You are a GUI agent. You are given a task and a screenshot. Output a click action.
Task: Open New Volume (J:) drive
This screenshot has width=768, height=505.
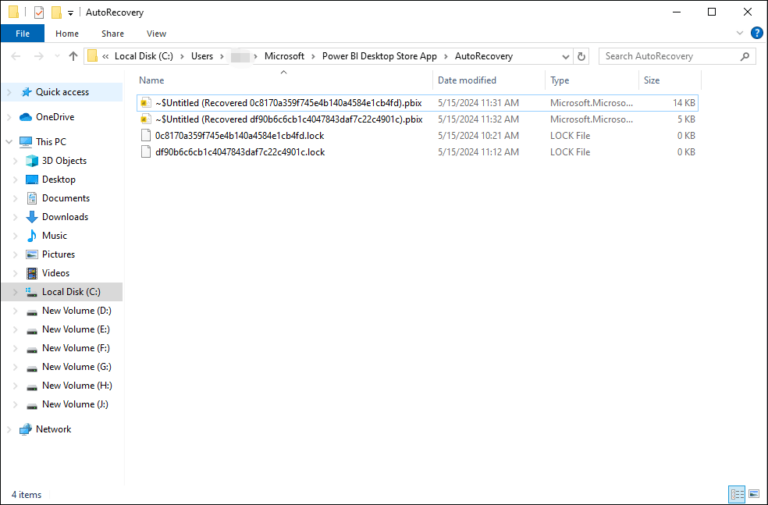pos(75,404)
